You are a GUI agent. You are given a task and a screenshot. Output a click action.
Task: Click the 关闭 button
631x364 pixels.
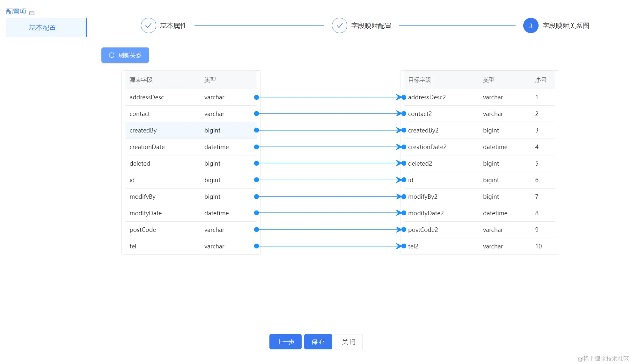[349, 342]
